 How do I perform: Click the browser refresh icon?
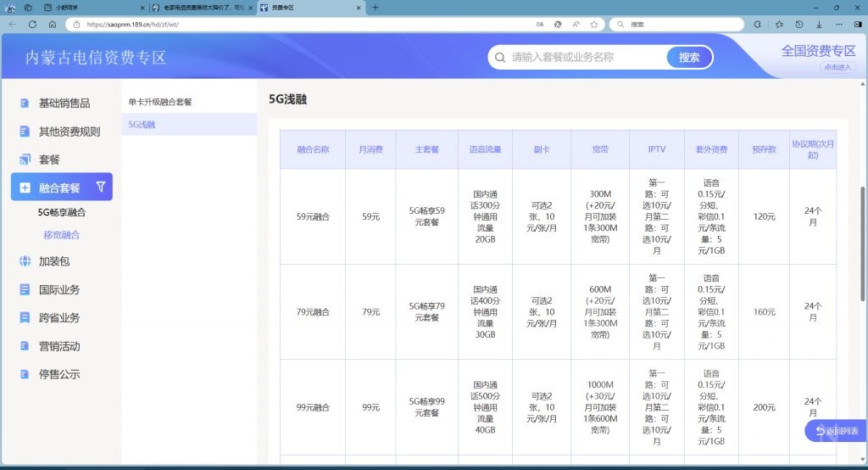[33, 25]
